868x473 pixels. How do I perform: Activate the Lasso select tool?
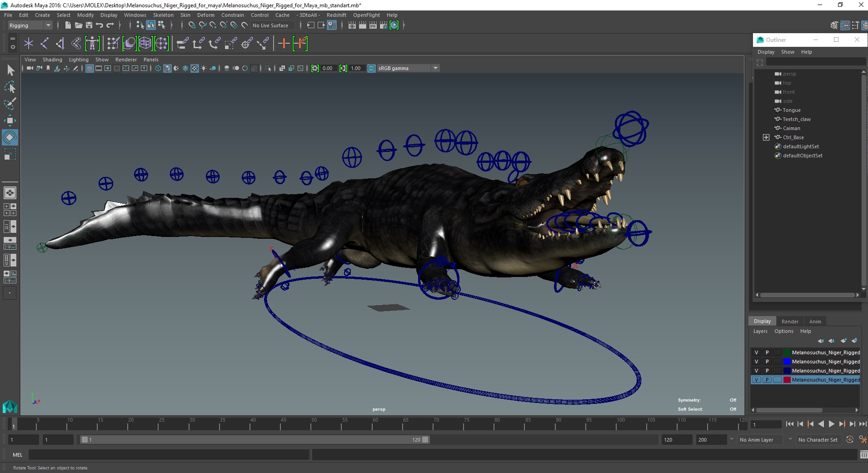pos(10,87)
